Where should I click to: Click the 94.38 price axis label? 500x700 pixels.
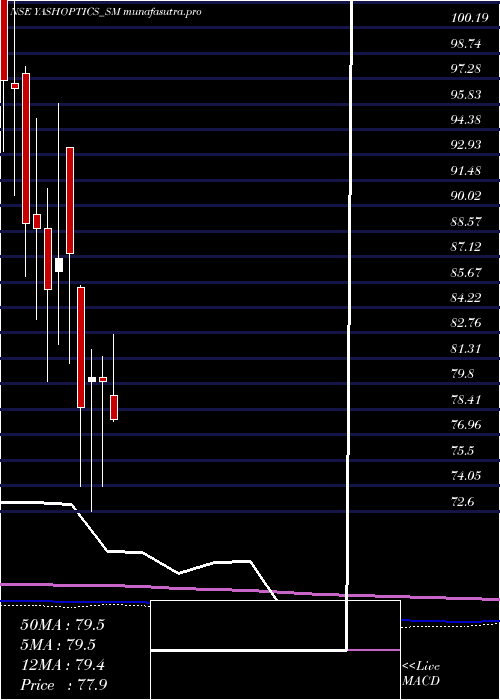(466, 120)
